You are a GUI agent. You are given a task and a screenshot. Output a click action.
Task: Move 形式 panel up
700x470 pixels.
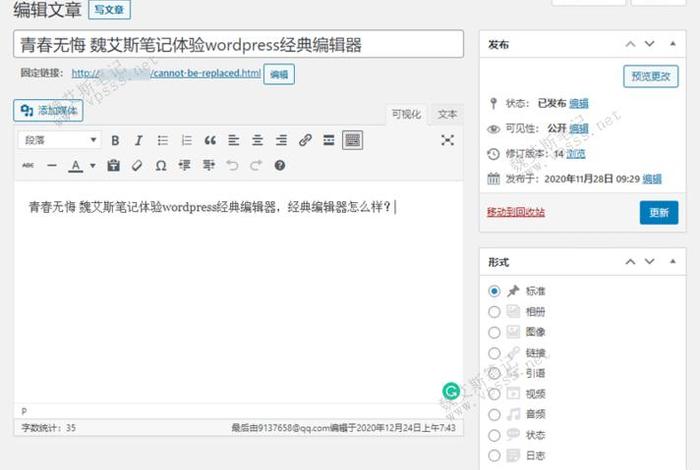click(x=630, y=262)
